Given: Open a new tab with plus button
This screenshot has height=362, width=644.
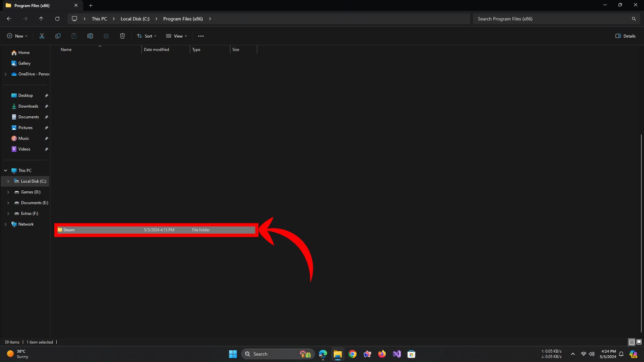Looking at the screenshot, I should coord(91,5).
